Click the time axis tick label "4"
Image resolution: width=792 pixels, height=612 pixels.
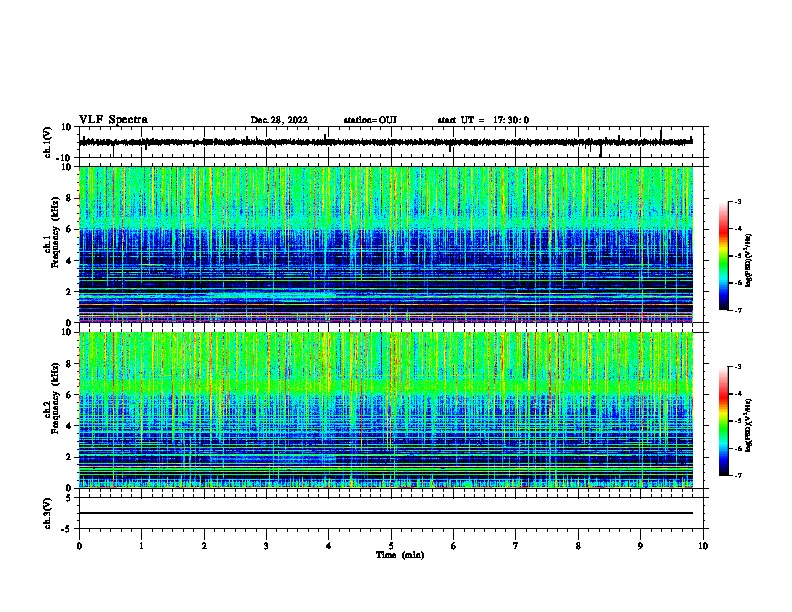(329, 546)
